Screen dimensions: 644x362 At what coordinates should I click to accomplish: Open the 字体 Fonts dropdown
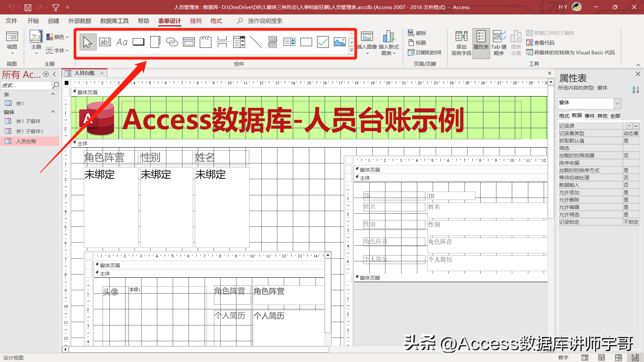57,50
